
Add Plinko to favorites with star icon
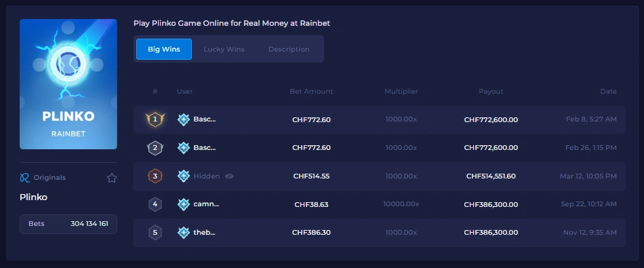tap(112, 178)
